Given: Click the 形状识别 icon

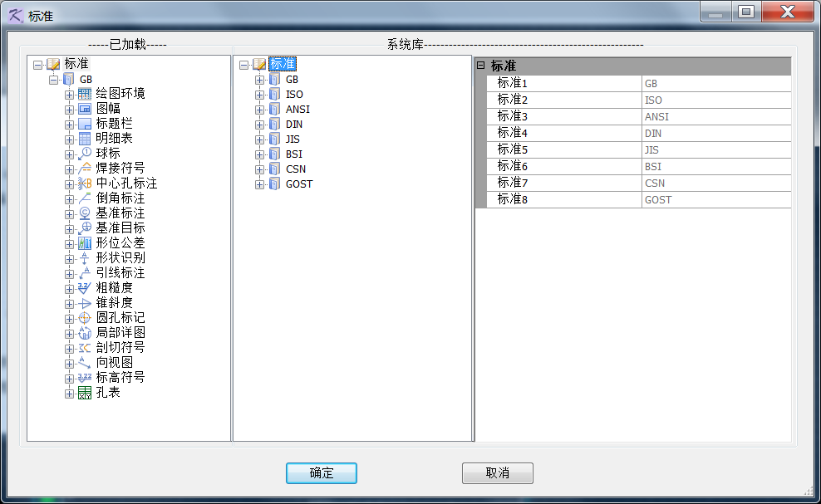Looking at the screenshot, I should (84, 258).
